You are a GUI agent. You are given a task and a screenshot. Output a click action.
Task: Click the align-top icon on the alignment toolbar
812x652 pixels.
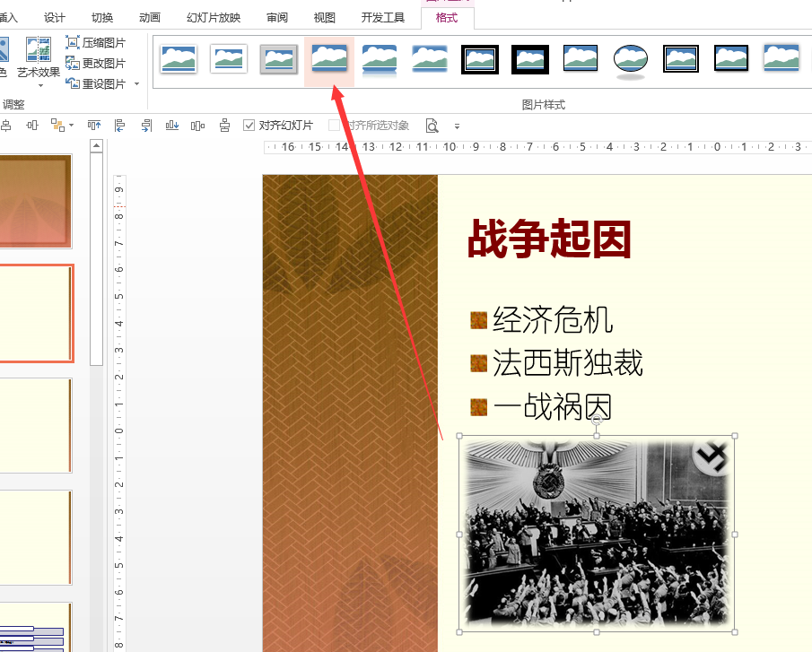click(x=93, y=126)
